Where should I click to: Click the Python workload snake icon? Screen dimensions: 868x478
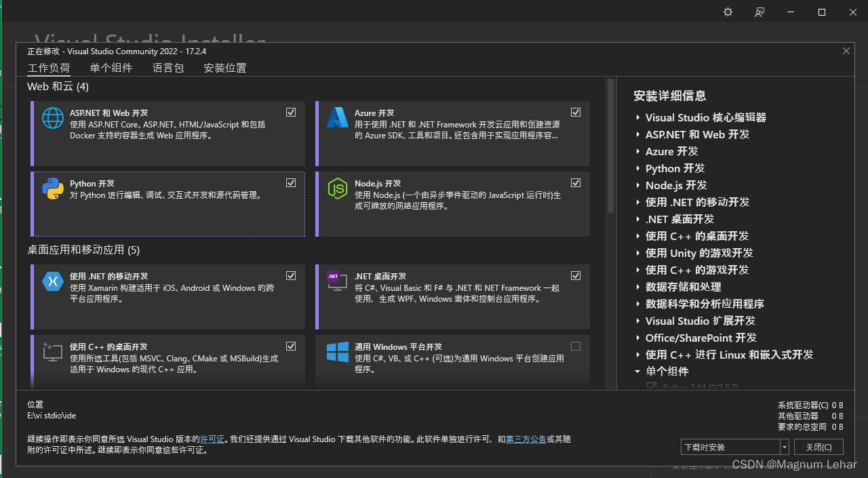53,188
